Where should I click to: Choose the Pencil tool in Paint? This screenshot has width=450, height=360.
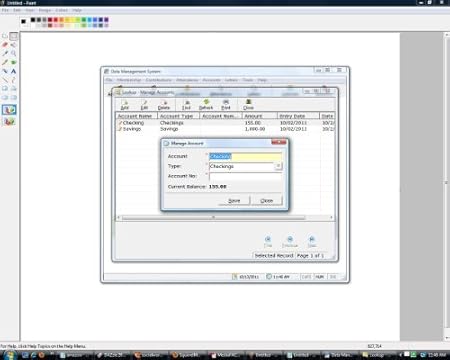click(x=5, y=62)
